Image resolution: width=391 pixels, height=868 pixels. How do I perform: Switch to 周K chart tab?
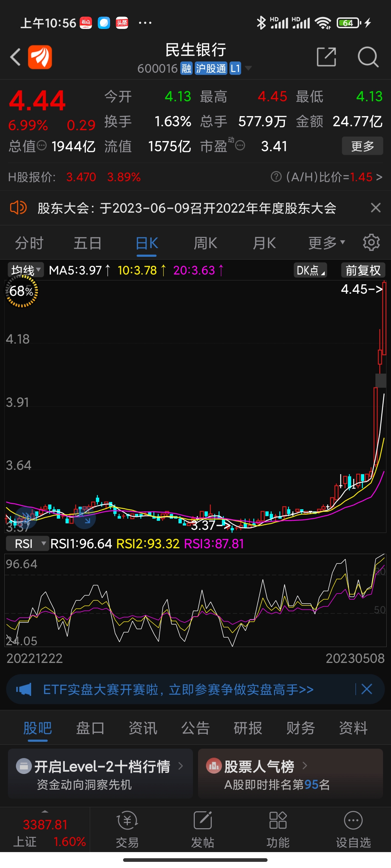(x=205, y=243)
